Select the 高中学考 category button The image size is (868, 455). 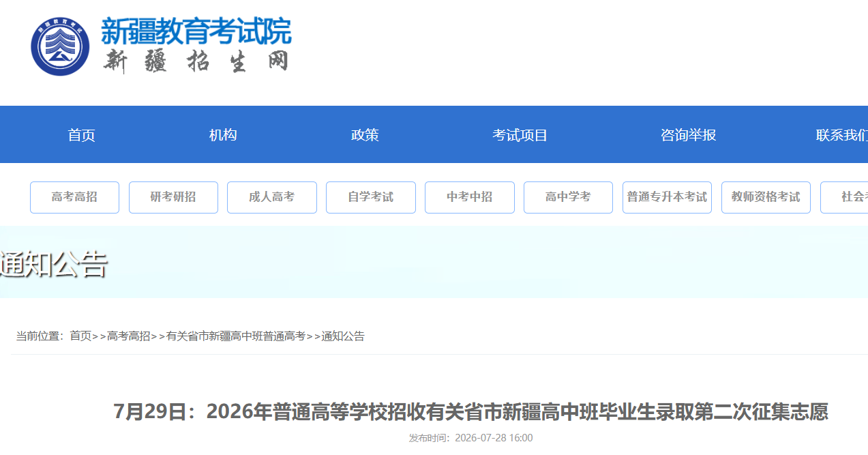point(568,197)
